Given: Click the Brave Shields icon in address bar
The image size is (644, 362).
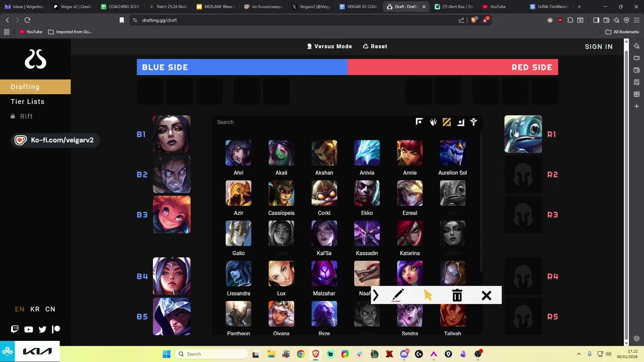Looking at the screenshot, I should (473, 20).
